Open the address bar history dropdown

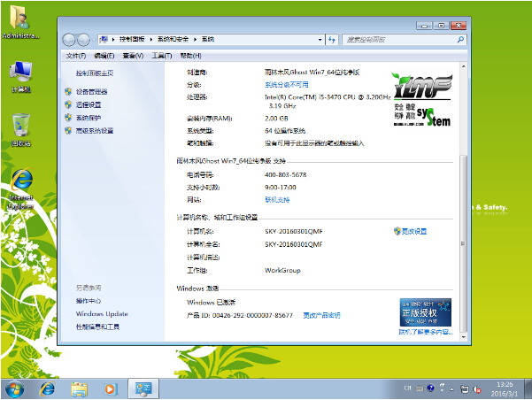320,40
